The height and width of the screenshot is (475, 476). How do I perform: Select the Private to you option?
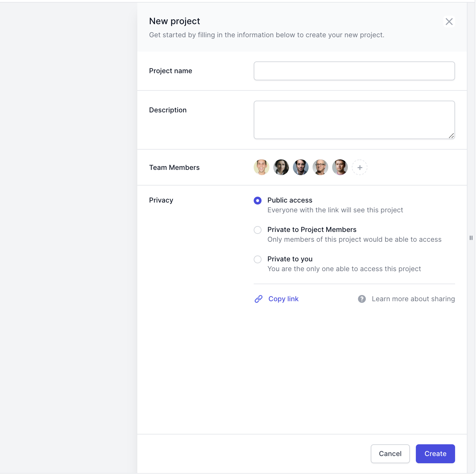[x=258, y=259]
